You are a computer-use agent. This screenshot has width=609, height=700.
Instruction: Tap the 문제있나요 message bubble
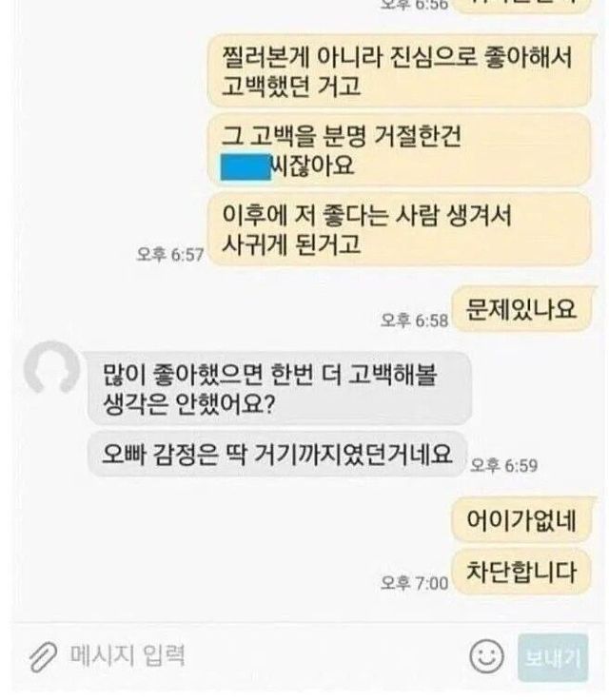[521, 309]
